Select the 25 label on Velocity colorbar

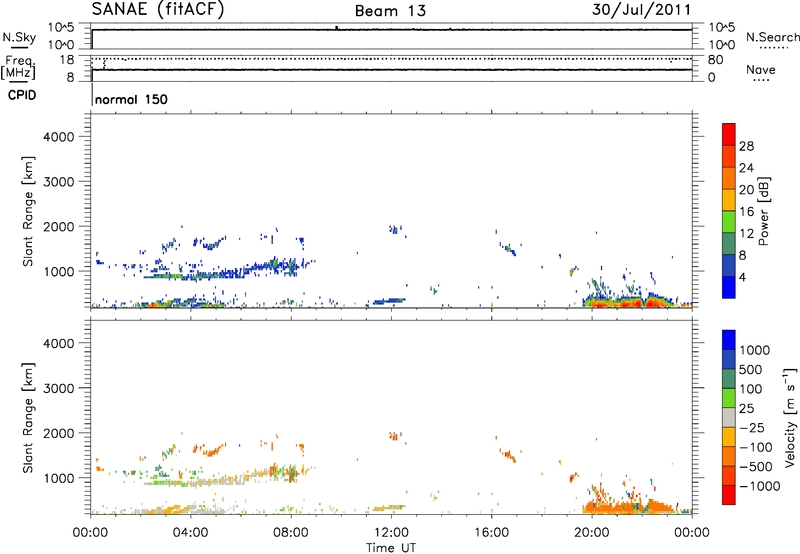(746, 408)
